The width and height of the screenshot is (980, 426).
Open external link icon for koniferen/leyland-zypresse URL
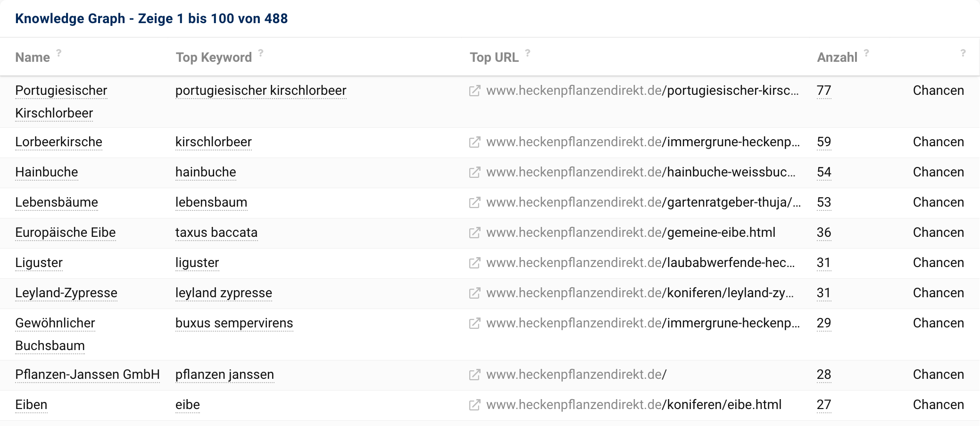tap(474, 293)
